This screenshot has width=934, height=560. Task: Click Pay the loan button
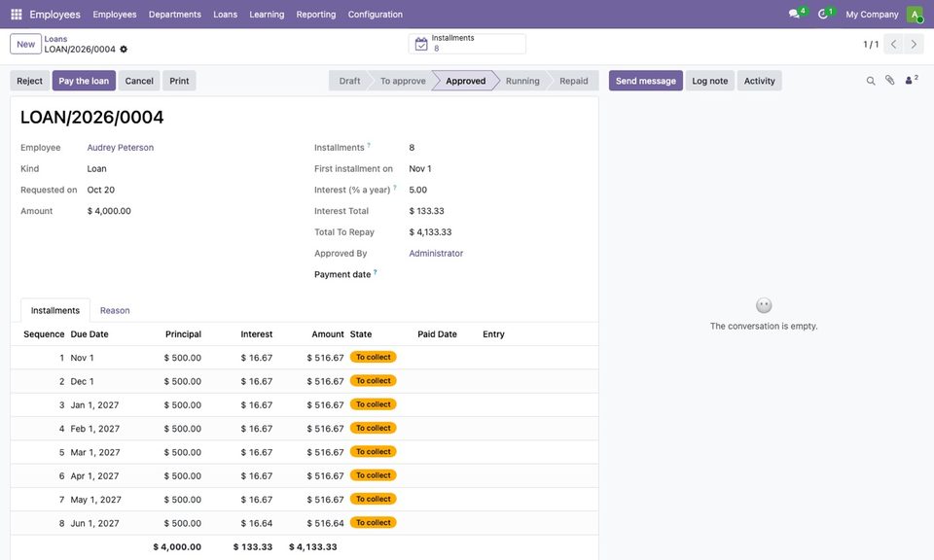84,81
